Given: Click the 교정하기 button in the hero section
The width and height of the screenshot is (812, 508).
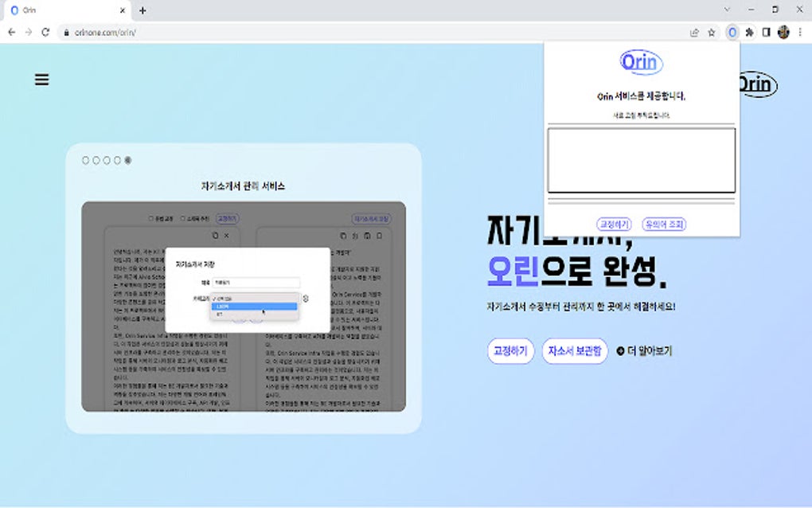Looking at the screenshot, I should tap(509, 351).
